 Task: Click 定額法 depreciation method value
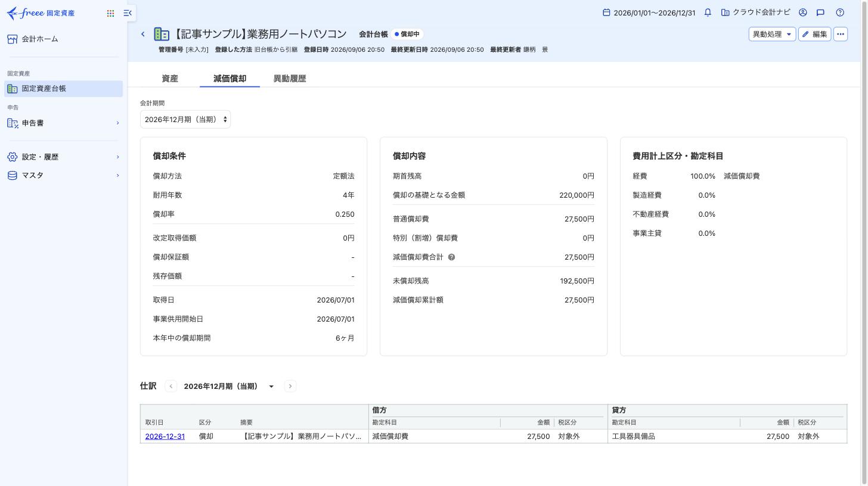(343, 176)
